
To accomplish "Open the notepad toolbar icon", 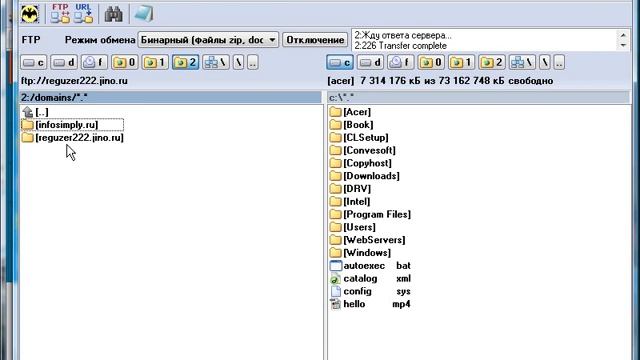I will coord(143,13).
